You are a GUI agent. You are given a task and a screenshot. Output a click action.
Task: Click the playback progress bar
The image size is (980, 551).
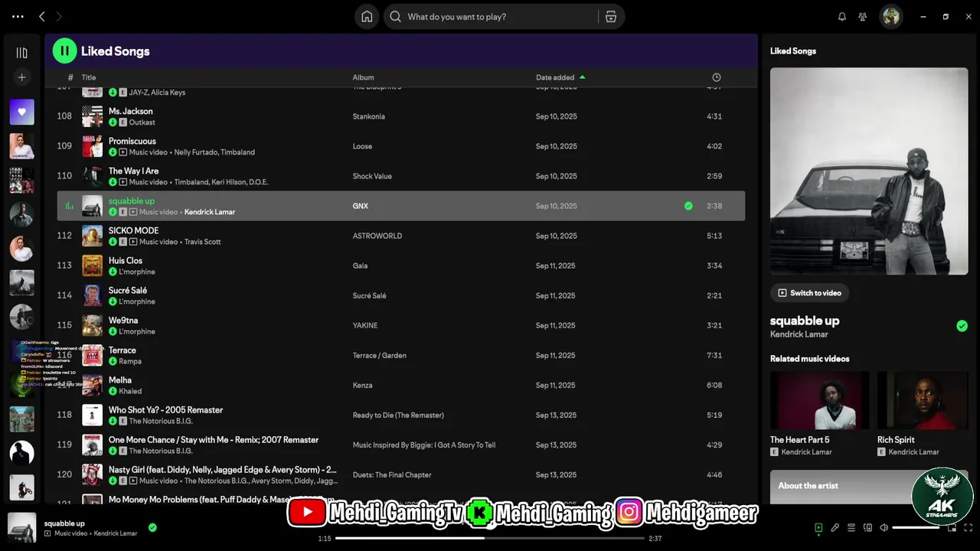click(490, 538)
